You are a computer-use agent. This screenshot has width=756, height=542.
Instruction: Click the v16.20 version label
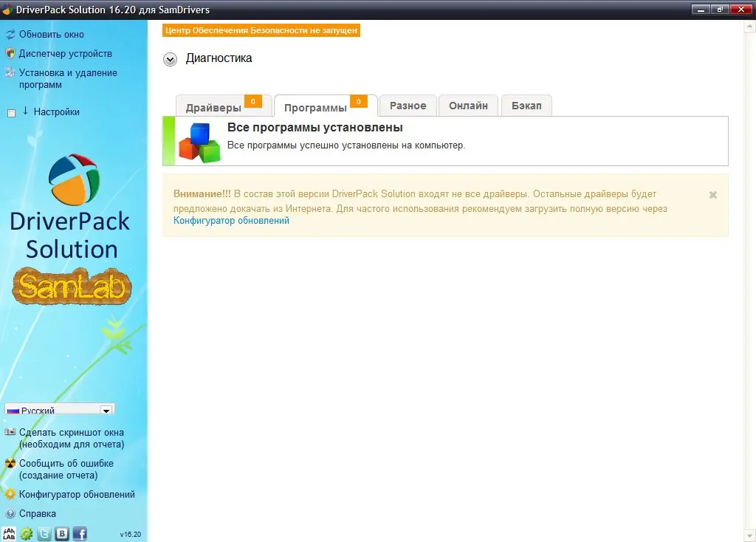131,535
